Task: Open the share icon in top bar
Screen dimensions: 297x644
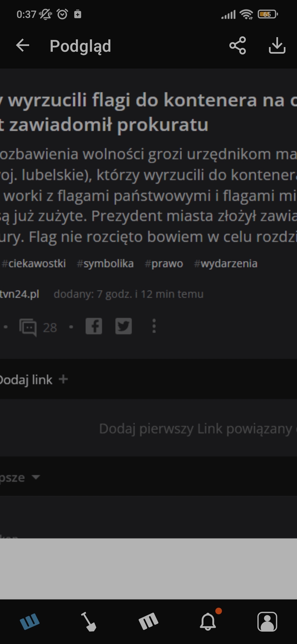Action: [238, 45]
